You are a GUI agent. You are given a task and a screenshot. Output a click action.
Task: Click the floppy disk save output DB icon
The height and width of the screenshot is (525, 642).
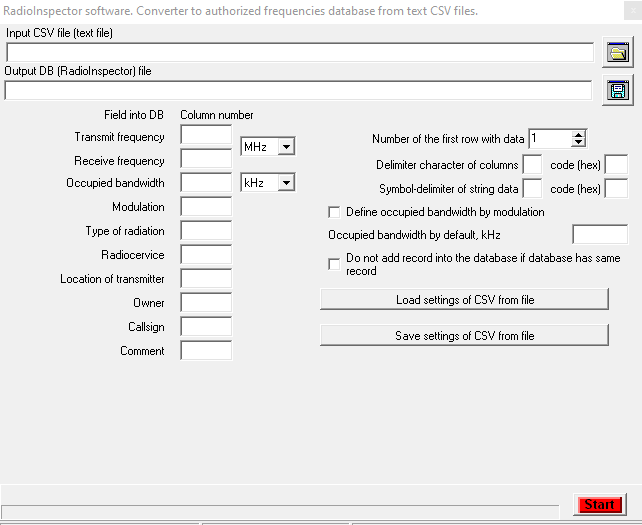(618, 90)
